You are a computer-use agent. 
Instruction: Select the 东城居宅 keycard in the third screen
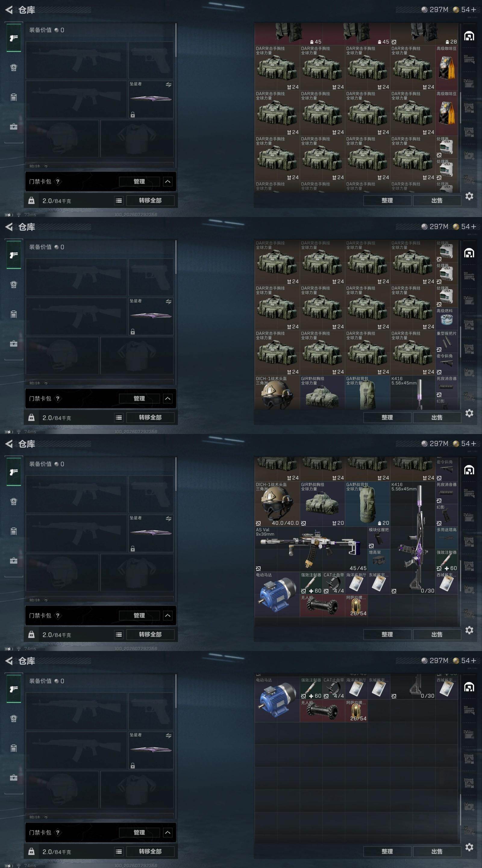point(379,583)
